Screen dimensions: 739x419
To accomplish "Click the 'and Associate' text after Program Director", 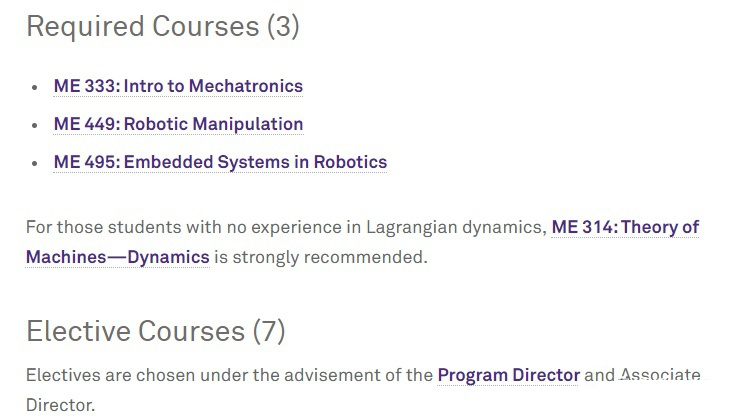I will pyautogui.click(x=642, y=375).
